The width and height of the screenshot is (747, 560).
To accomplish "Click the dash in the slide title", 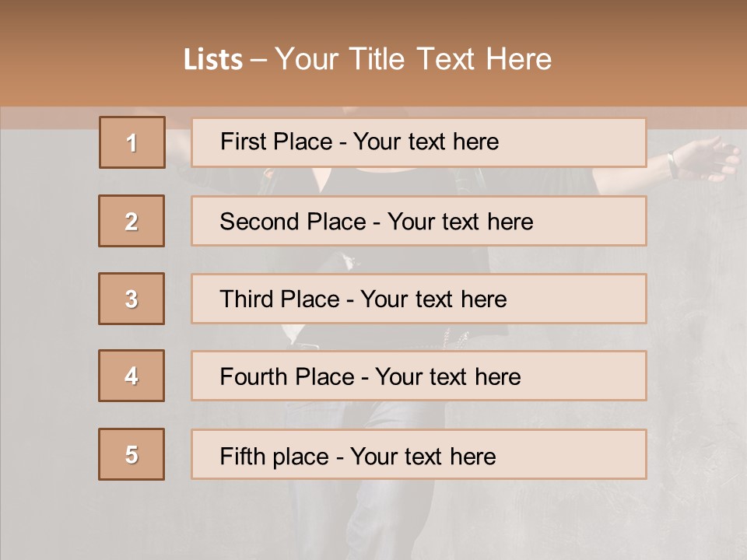I will [259, 60].
